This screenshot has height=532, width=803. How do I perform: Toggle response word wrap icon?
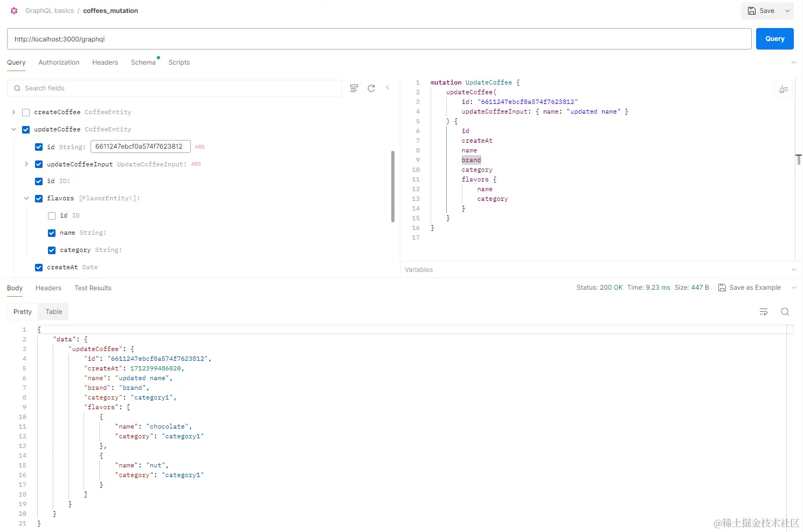point(764,312)
